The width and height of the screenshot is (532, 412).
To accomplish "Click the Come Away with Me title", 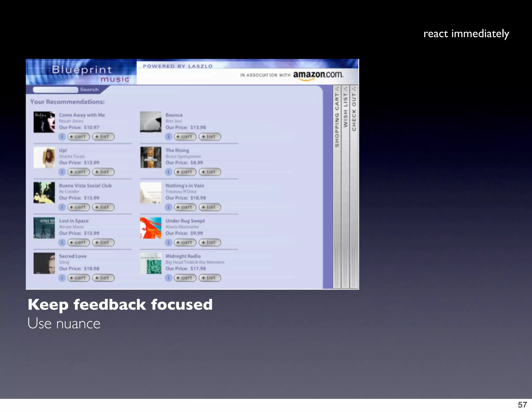I will (x=82, y=115).
